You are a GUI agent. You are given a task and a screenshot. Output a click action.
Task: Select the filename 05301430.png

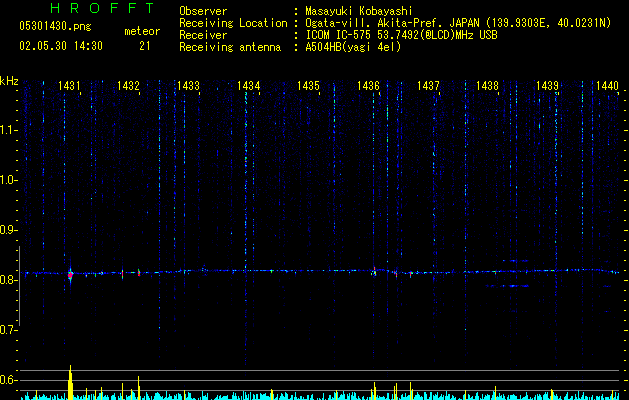click(x=55, y=27)
